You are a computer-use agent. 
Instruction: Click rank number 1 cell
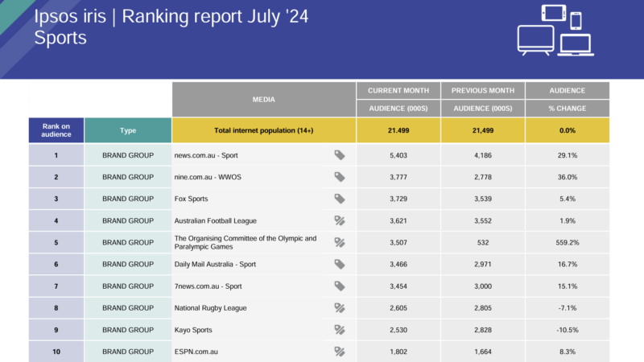(x=56, y=155)
